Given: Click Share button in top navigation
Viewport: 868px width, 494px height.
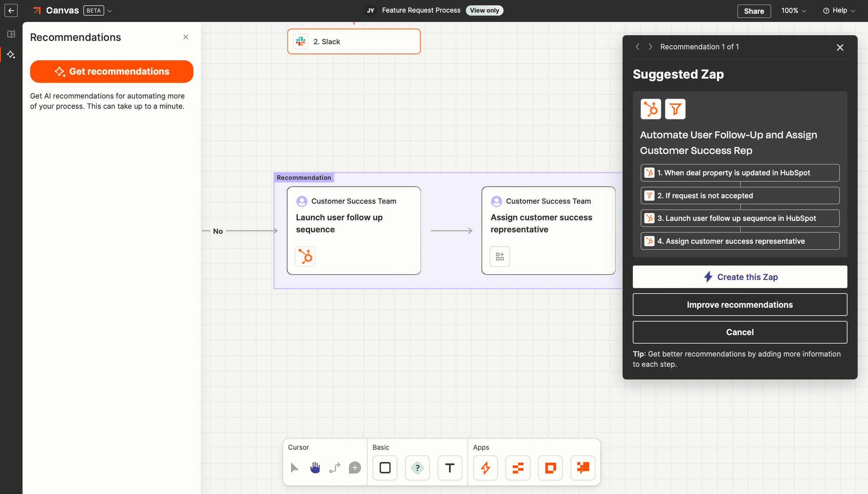Looking at the screenshot, I should click(753, 11).
